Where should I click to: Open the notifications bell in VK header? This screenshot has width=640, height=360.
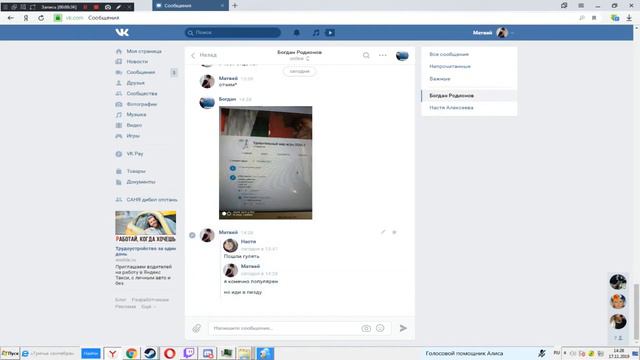click(297, 33)
